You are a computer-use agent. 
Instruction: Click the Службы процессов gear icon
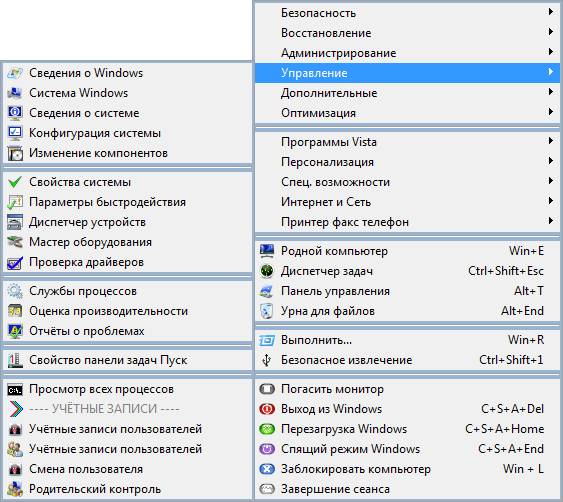pyautogui.click(x=15, y=291)
